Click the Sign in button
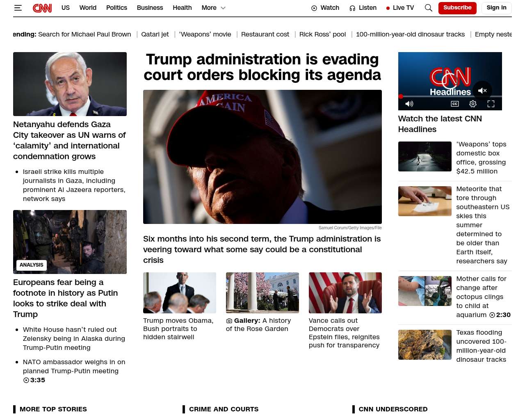Screen dimensions: 525x420 click(496, 8)
